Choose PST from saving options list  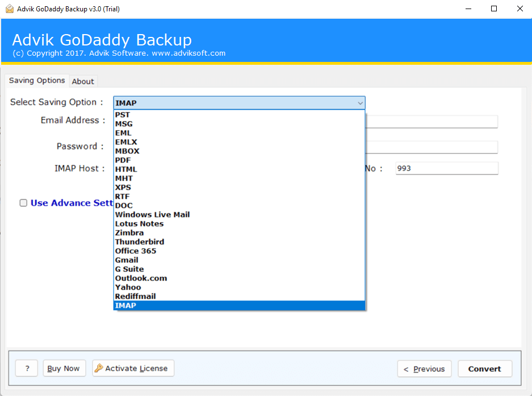(x=239, y=115)
